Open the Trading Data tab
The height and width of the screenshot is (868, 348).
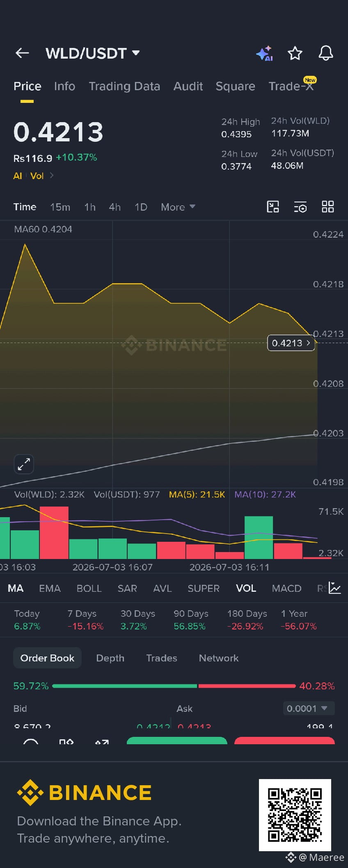pos(124,86)
